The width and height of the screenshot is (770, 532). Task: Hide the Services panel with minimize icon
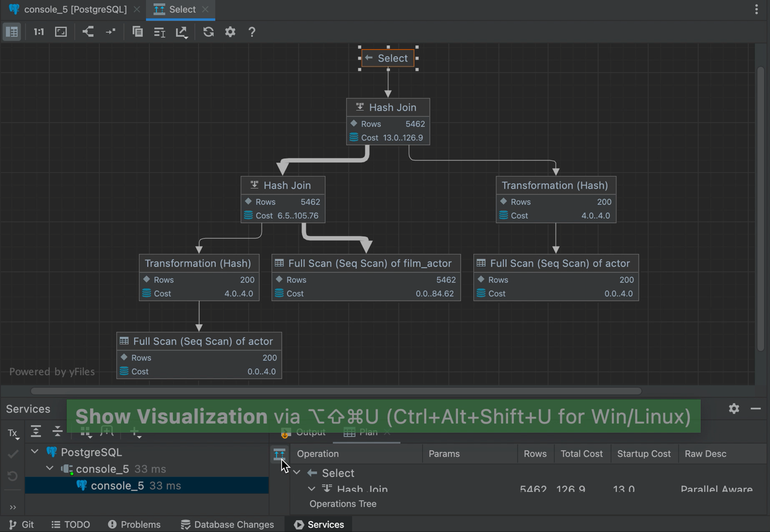pos(755,409)
